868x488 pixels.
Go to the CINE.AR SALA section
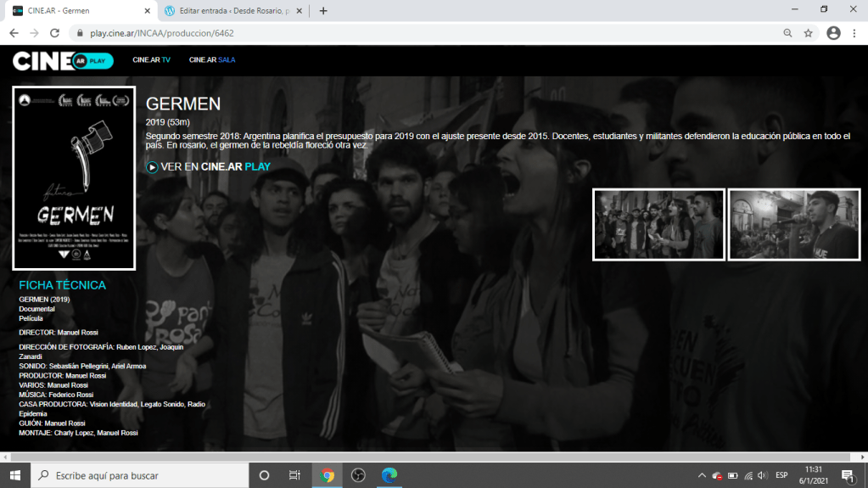(x=212, y=60)
